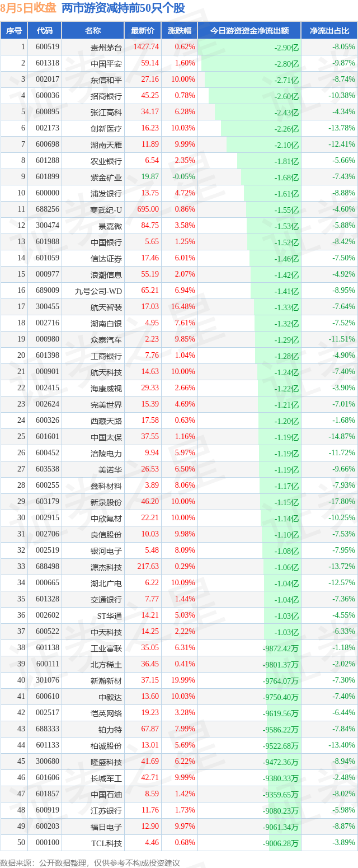The image size is (358, 868).
Task: Select the 湖北广电 stock name
Action: click(x=106, y=583)
